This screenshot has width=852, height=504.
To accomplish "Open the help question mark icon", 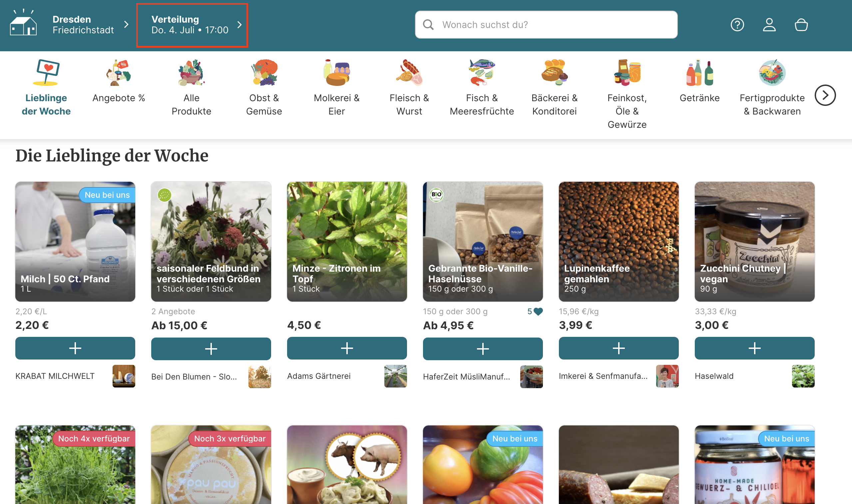I will click(737, 25).
